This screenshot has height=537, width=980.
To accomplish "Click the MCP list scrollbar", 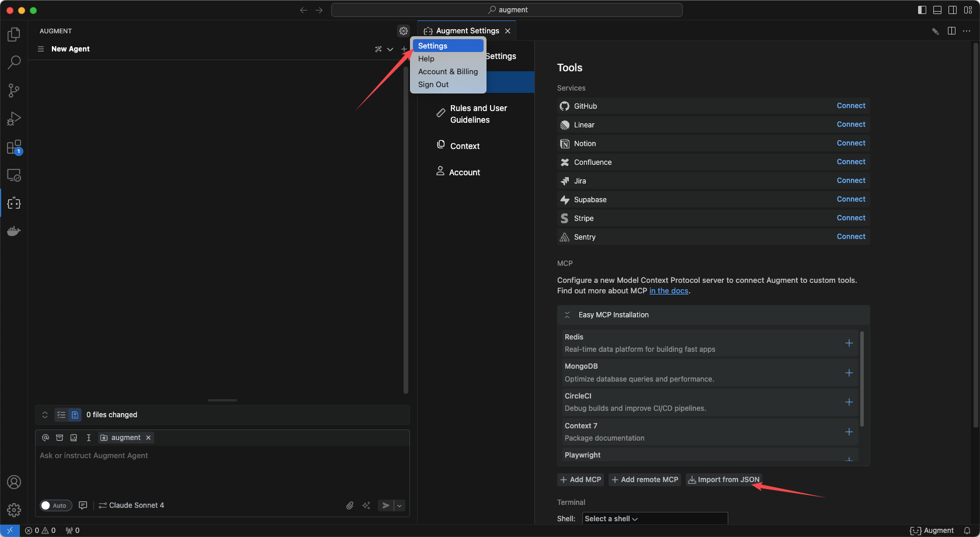I will (x=861, y=380).
